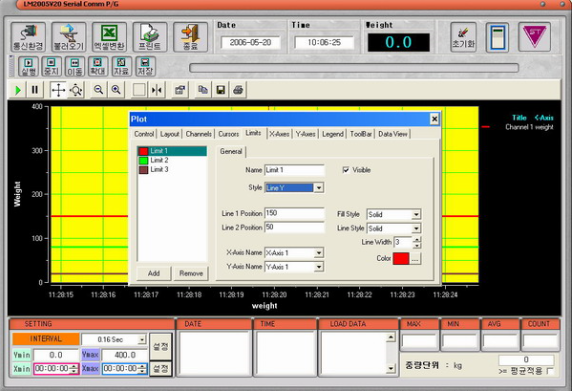Switch to the Control tab
Image resolution: width=573 pixels, height=392 pixels.
(144, 134)
